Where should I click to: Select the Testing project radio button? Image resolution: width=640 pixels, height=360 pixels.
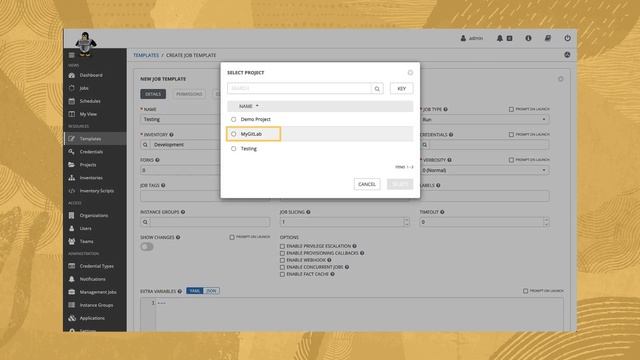point(233,149)
